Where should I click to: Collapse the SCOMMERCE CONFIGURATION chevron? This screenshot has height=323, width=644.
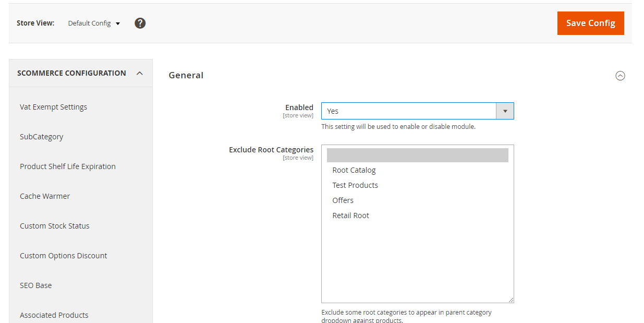(x=139, y=73)
